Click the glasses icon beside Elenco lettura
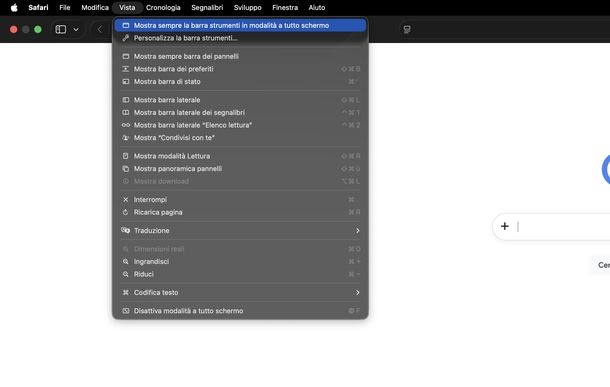Image resolution: width=610 pixels, height=387 pixels. [126, 125]
